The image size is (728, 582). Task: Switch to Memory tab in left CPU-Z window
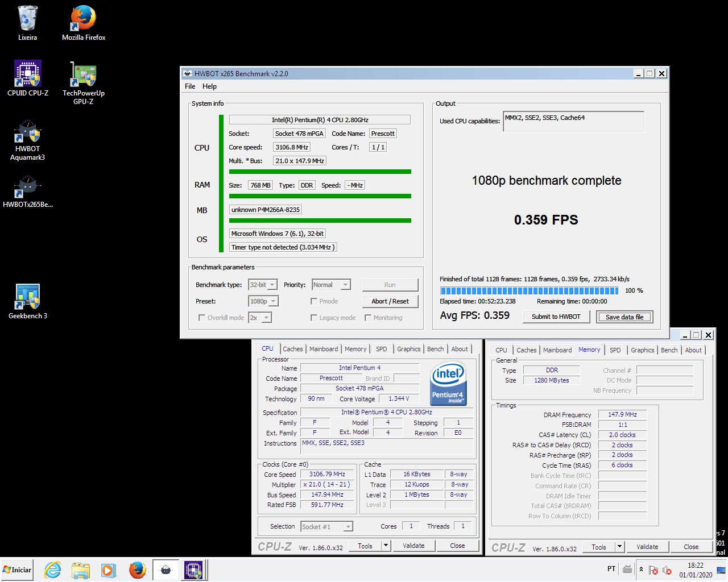(x=355, y=349)
